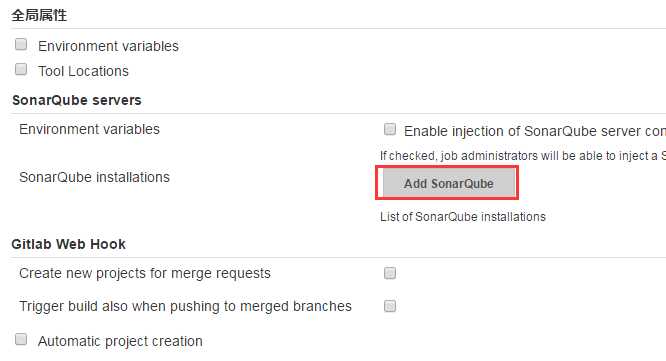Click the Tool Locations label text

click(x=83, y=71)
